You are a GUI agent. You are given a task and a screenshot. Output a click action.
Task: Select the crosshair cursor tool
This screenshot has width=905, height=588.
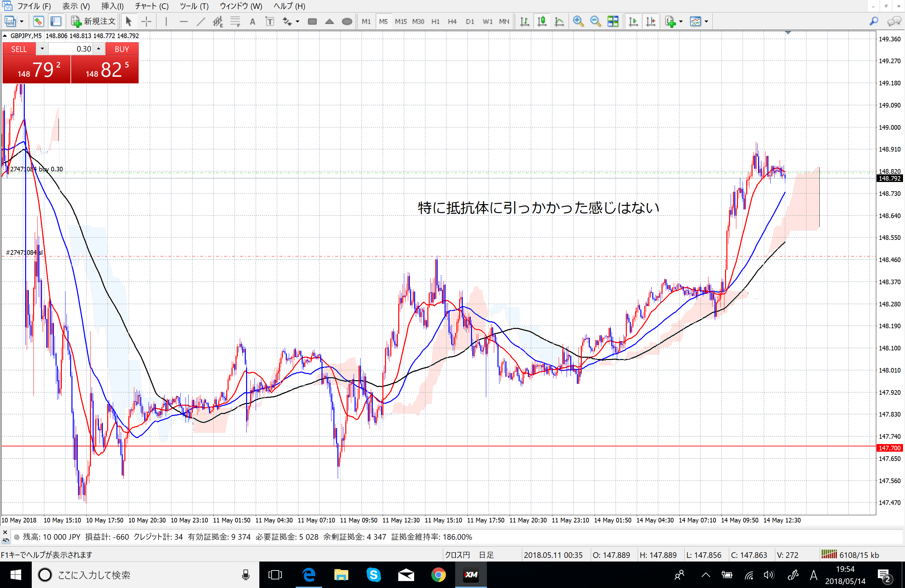tap(147, 22)
